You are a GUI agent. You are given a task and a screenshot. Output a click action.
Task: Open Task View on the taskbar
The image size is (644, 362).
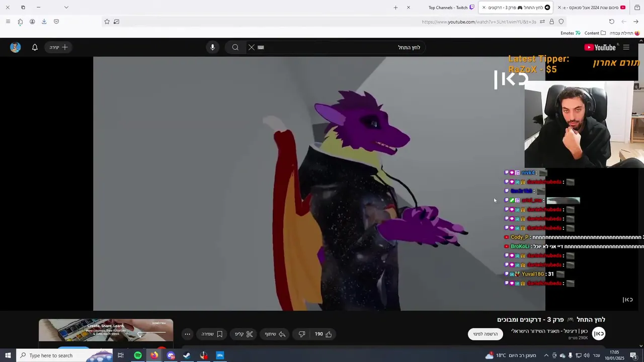tap(121, 355)
